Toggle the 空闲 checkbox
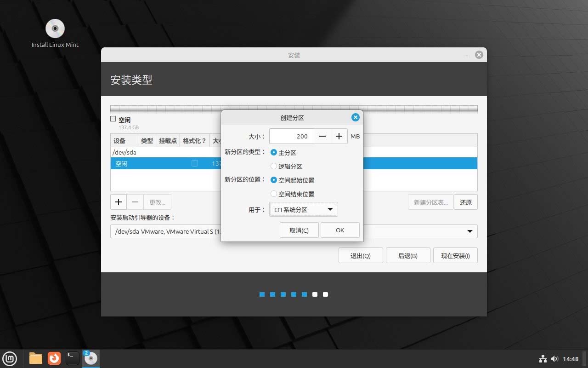588x368 pixels. pyautogui.click(x=113, y=119)
